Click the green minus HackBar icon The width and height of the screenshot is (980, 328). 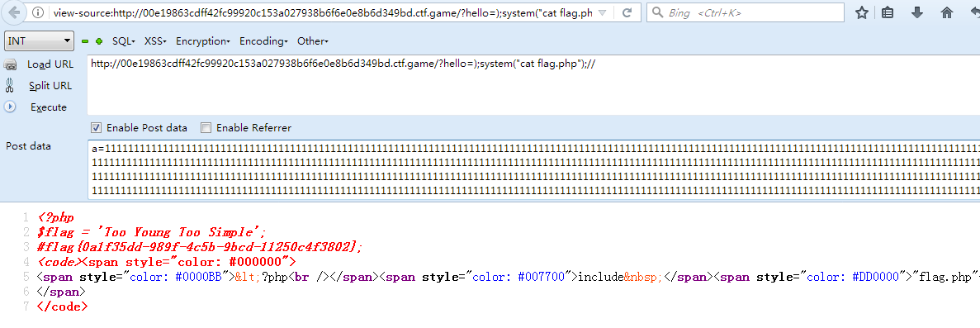pos(85,41)
